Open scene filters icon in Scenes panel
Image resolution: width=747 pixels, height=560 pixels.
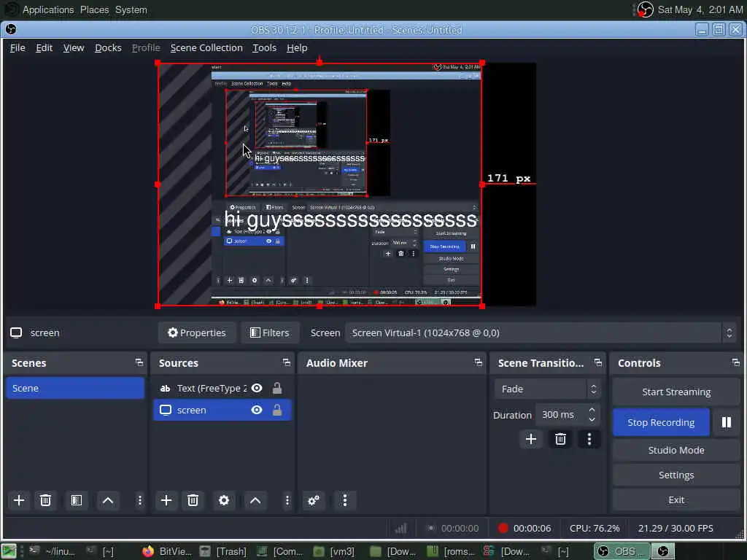click(x=76, y=500)
